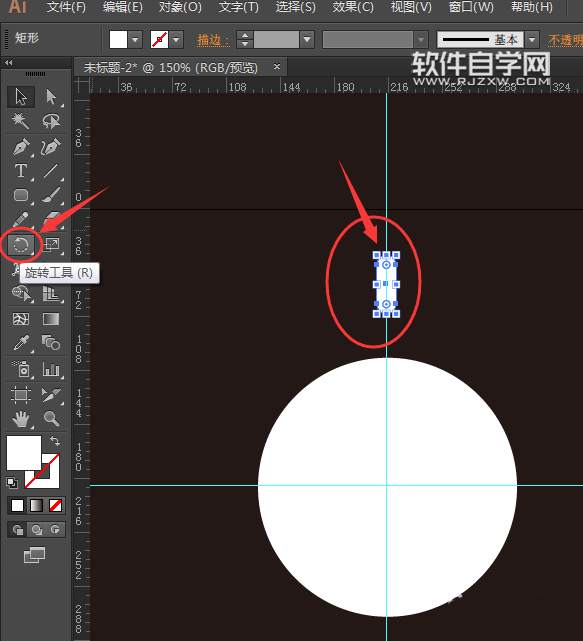Activate the Direct Selection tool

pos(51,97)
